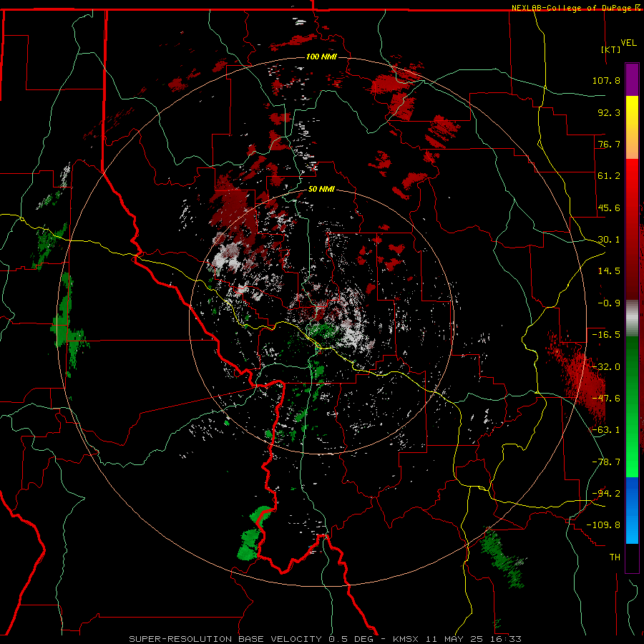Select the -94.2 scale label
The image size is (644, 644).
click(x=606, y=493)
